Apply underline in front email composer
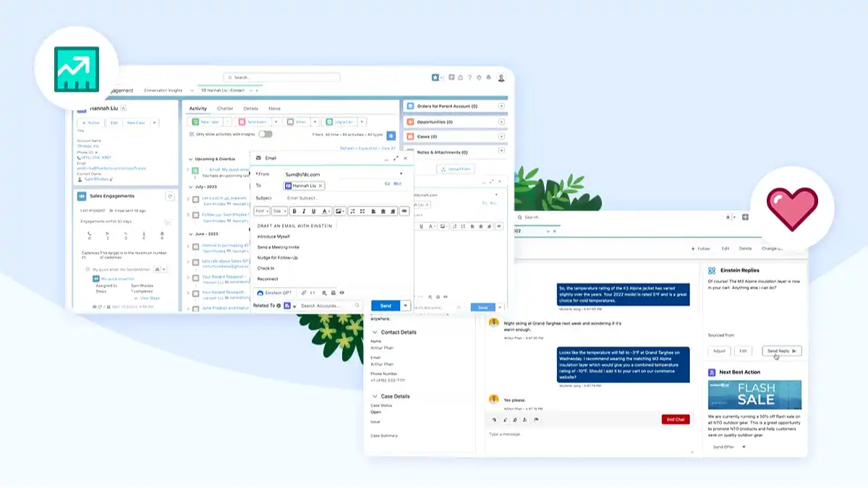 tap(313, 211)
